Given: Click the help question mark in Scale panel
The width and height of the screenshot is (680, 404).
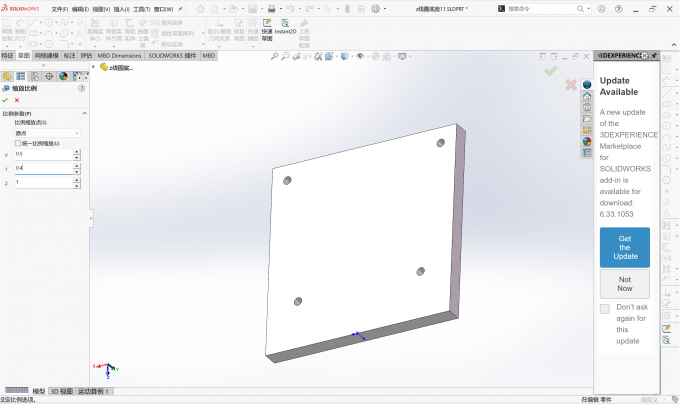Looking at the screenshot, I should pos(82,88).
